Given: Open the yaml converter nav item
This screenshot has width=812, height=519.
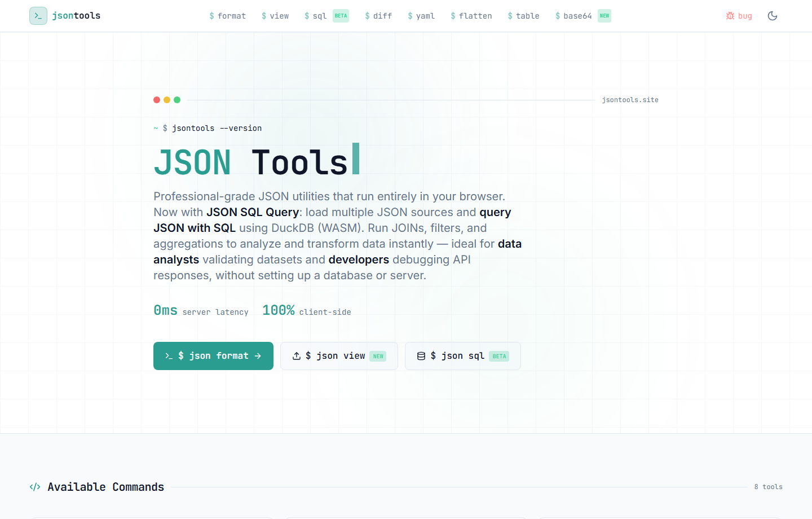Looking at the screenshot, I should pos(421,16).
